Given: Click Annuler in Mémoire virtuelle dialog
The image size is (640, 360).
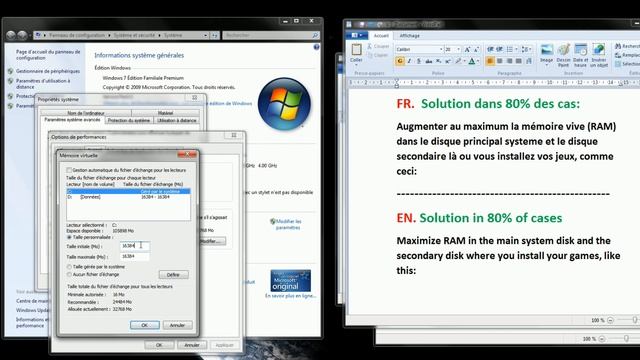Looking at the screenshot, I should pyautogui.click(x=178, y=325).
